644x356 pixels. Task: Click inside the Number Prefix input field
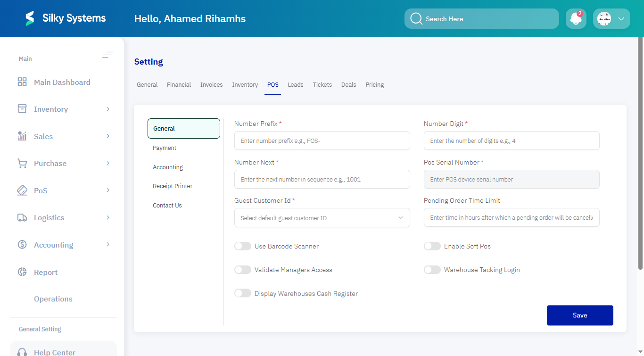click(322, 141)
